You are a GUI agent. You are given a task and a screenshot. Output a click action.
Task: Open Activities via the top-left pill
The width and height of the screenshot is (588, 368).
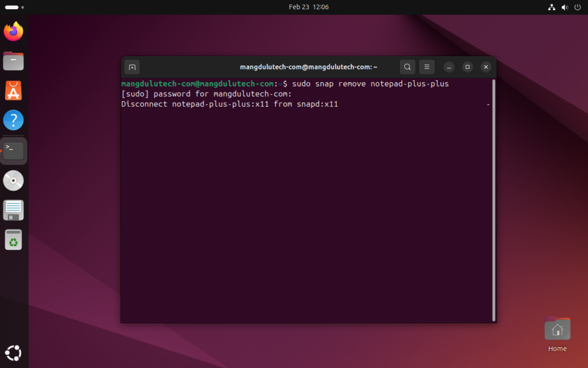point(11,7)
